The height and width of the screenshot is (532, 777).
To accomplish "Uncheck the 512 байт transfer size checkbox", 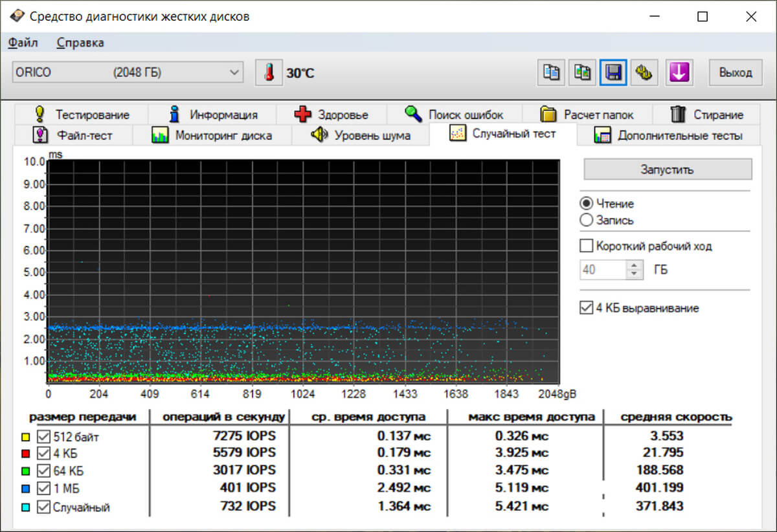I will point(43,436).
